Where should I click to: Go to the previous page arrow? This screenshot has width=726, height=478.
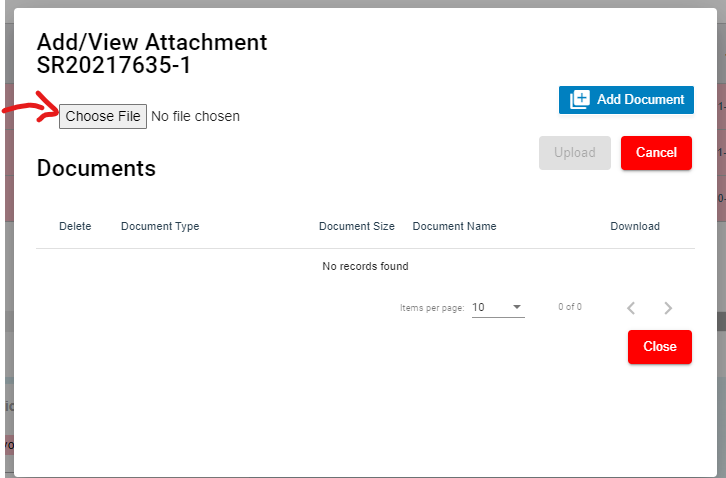(x=631, y=308)
